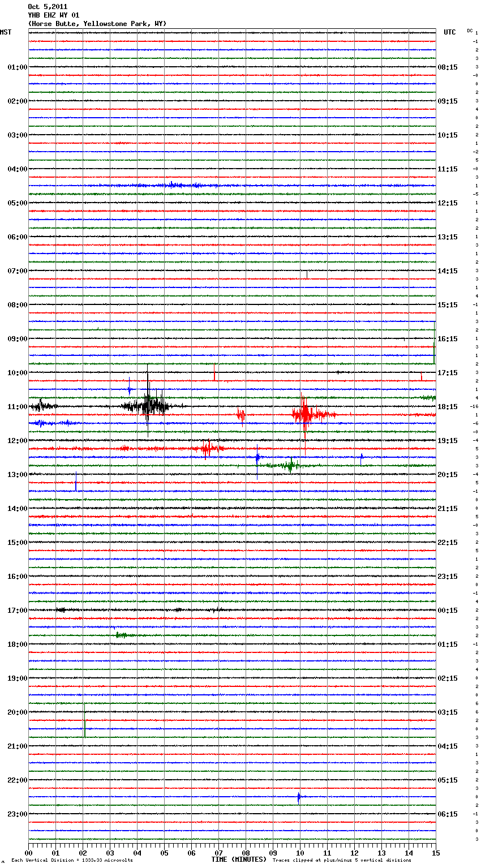The width and height of the screenshot is (481, 868).
Task: Click the 06:15 UTC time label
Action: [x=448, y=814]
